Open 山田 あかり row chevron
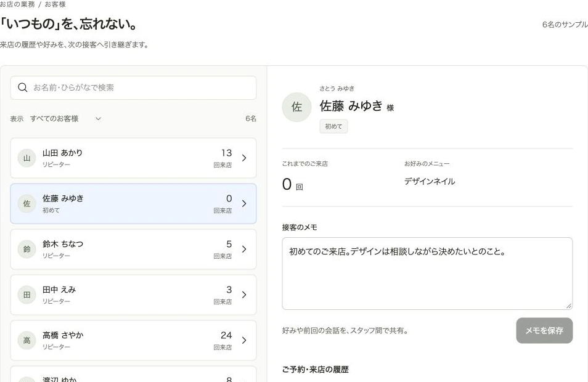 pos(244,158)
